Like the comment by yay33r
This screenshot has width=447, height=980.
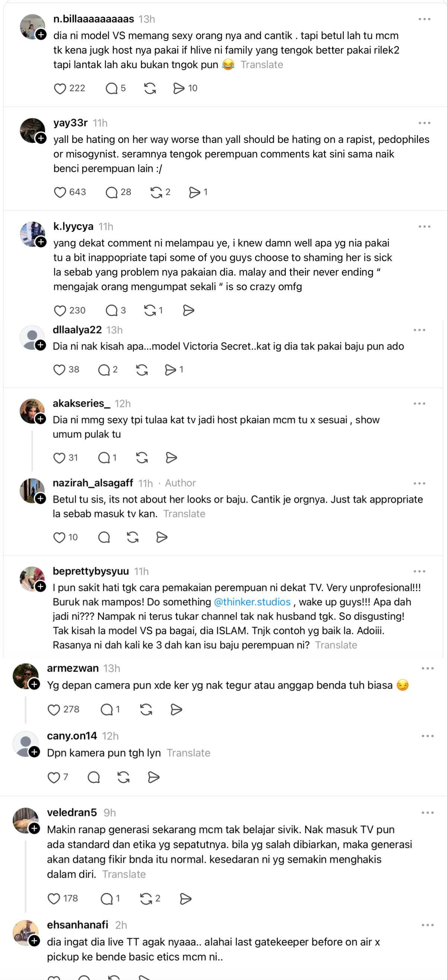(x=60, y=192)
